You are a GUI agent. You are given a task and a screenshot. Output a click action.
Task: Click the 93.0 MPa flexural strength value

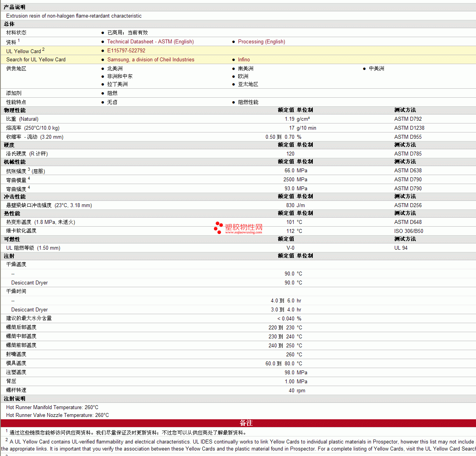click(296, 189)
